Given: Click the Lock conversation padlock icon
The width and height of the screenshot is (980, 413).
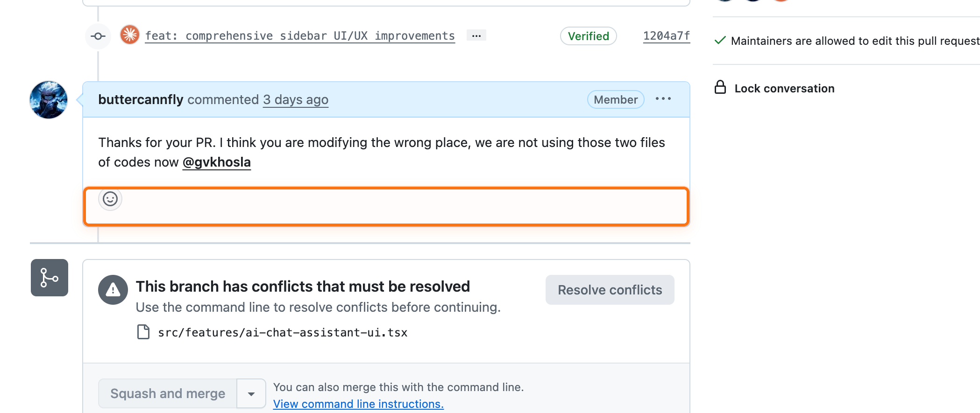Looking at the screenshot, I should 720,88.
